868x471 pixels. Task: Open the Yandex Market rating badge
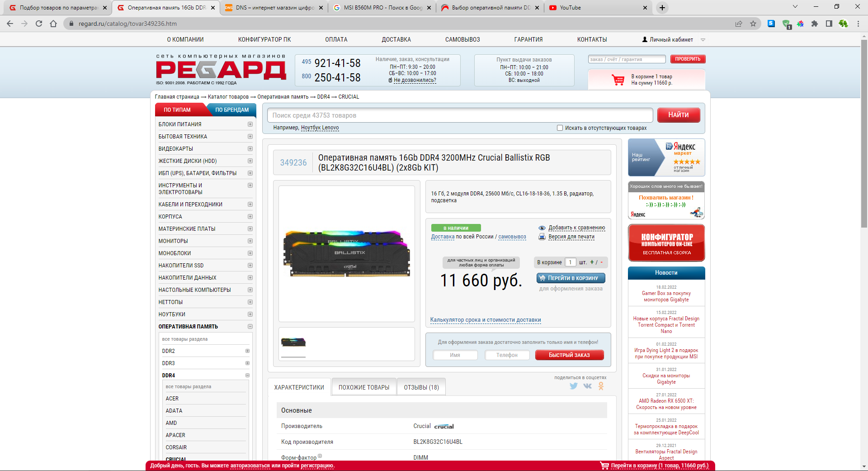666,157
